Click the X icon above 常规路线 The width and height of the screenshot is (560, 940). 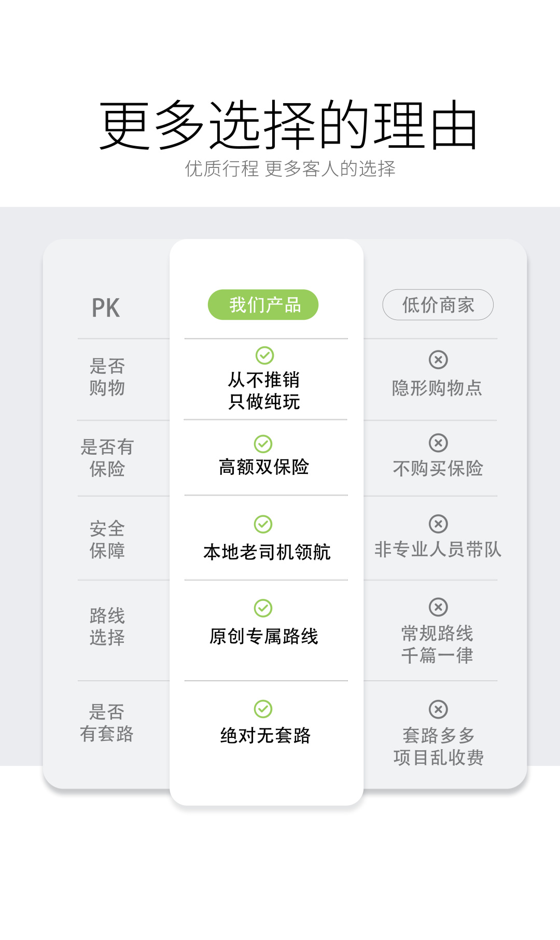(438, 607)
